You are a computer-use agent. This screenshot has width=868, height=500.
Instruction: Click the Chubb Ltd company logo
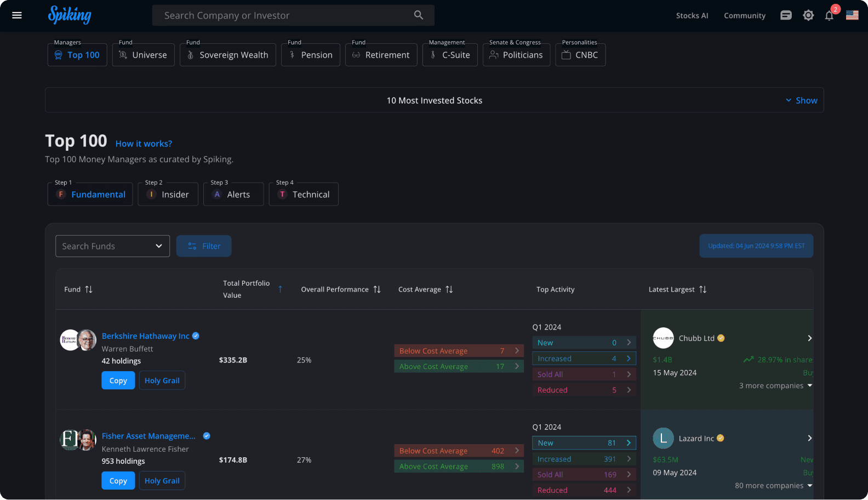point(663,338)
